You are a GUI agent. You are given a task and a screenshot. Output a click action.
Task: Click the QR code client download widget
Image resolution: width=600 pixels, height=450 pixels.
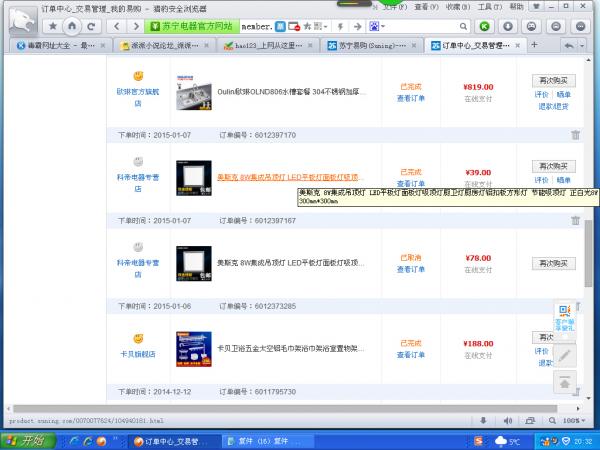coord(565,317)
